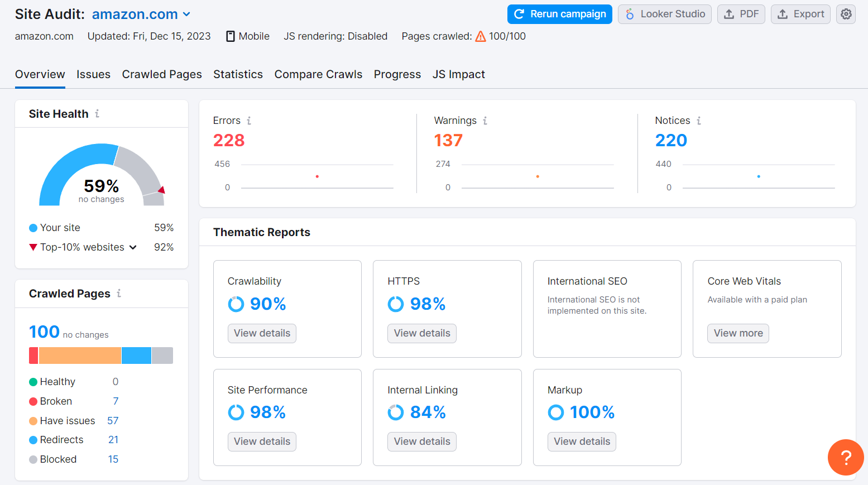
Task: Click the Warnings info icon
Action: coord(485,121)
